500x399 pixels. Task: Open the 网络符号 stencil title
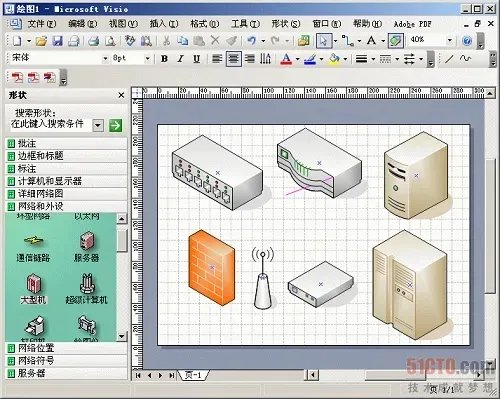pyautogui.click(x=67, y=361)
